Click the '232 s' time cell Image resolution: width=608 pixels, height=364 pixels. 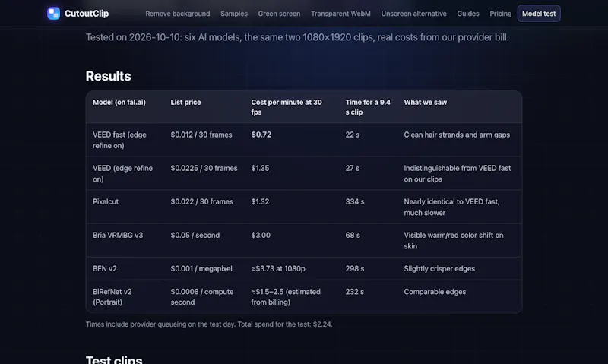(354, 292)
